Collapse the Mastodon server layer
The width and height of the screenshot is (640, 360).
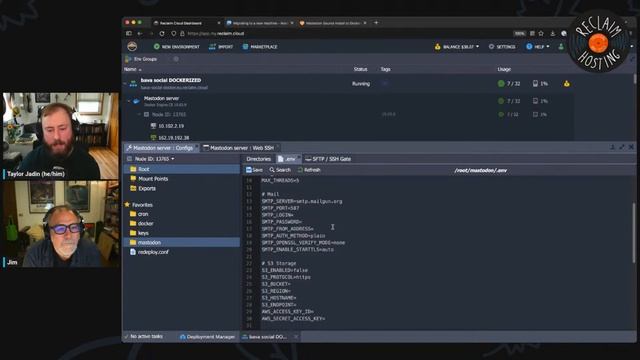click(129, 100)
